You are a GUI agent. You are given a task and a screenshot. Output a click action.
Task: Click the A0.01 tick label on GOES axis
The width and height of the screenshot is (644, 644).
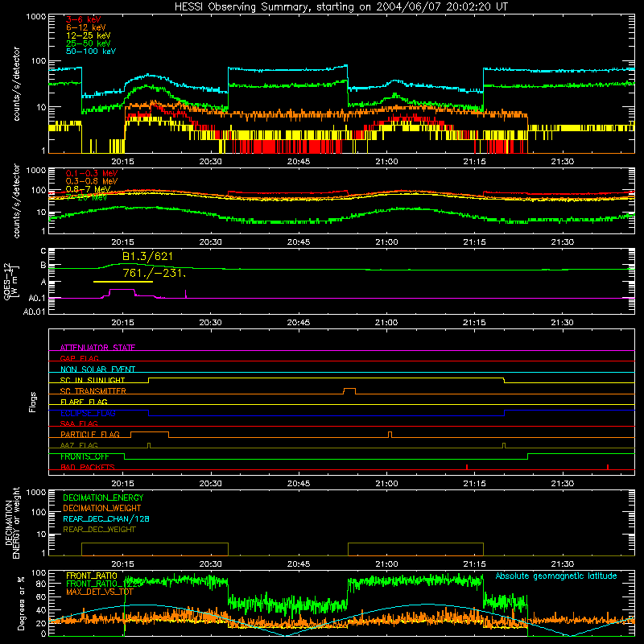click(34, 312)
